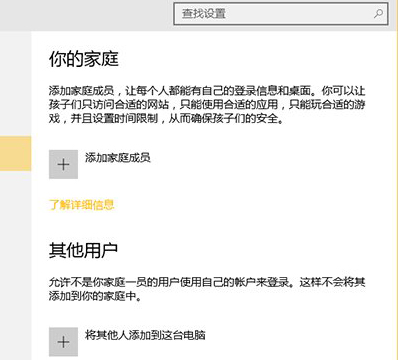Viewport: 398px width, 360px height.
Task: Click the plus icon for 将其他人添加到这台电脑
Action: pos(63,342)
